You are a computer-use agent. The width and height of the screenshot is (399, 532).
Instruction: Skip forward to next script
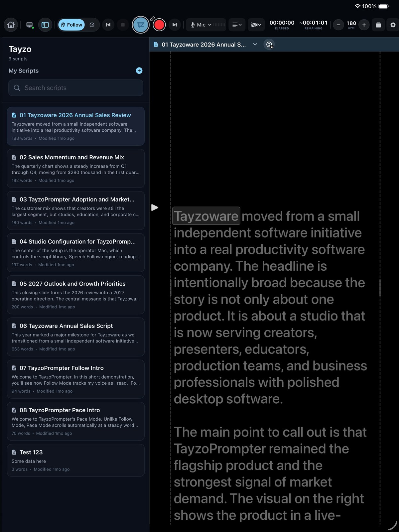pyautogui.click(x=175, y=25)
